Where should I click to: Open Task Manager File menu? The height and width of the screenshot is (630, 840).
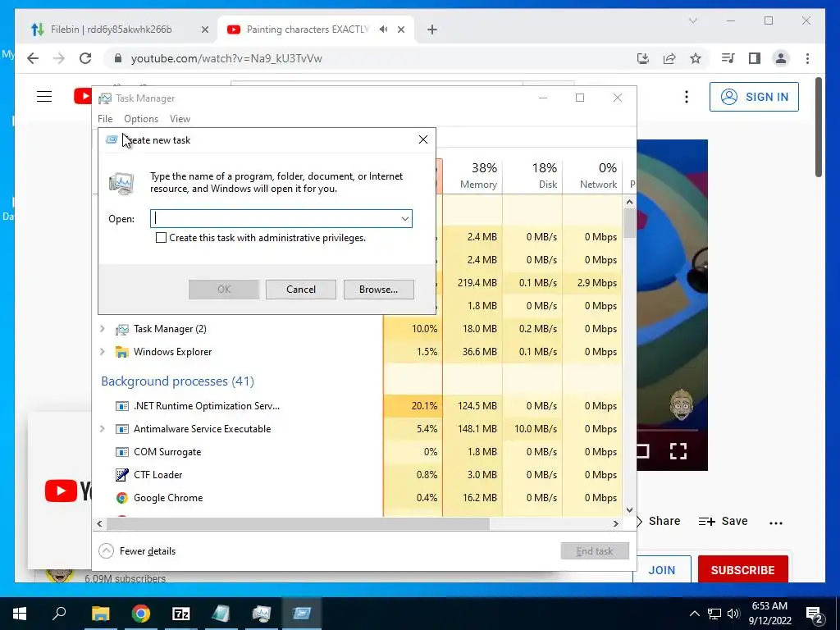point(105,119)
